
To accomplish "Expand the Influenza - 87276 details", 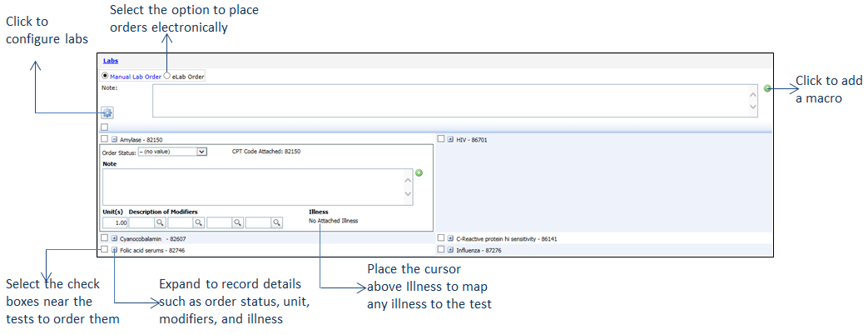I will [x=451, y=249].
